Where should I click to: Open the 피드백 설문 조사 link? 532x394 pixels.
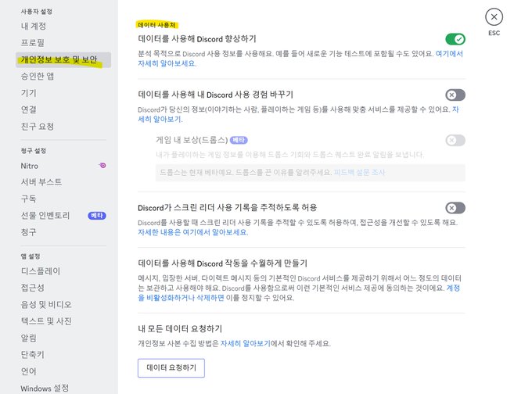359,172
